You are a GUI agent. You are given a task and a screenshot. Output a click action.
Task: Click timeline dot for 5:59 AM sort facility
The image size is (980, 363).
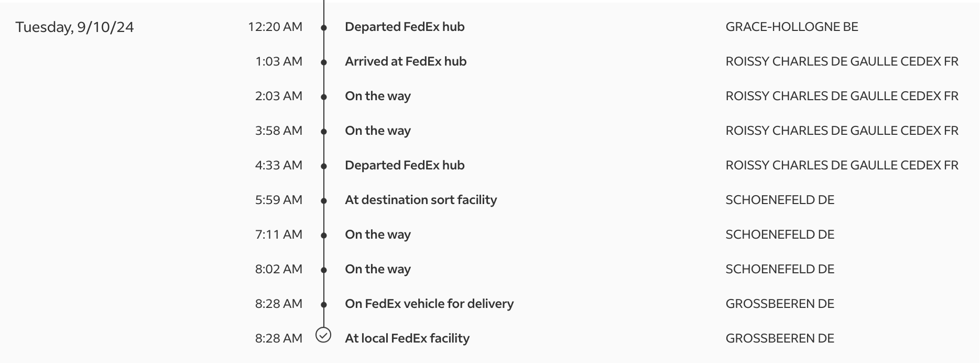click(x=324, y=200)
